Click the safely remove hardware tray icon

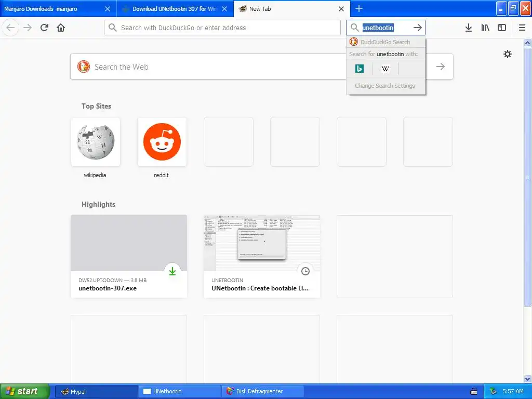tap(494, 392)
